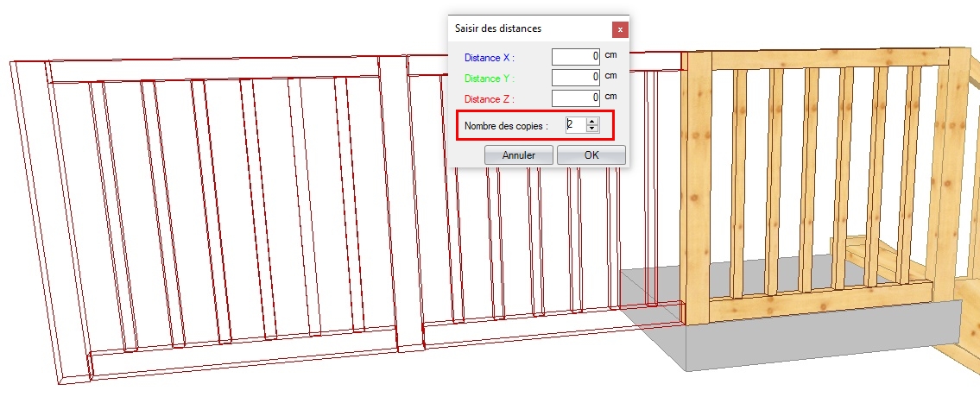Click the 'Nombre des copies :' label
This screenshot has height=403, width=980.
(x=506, y=126)
